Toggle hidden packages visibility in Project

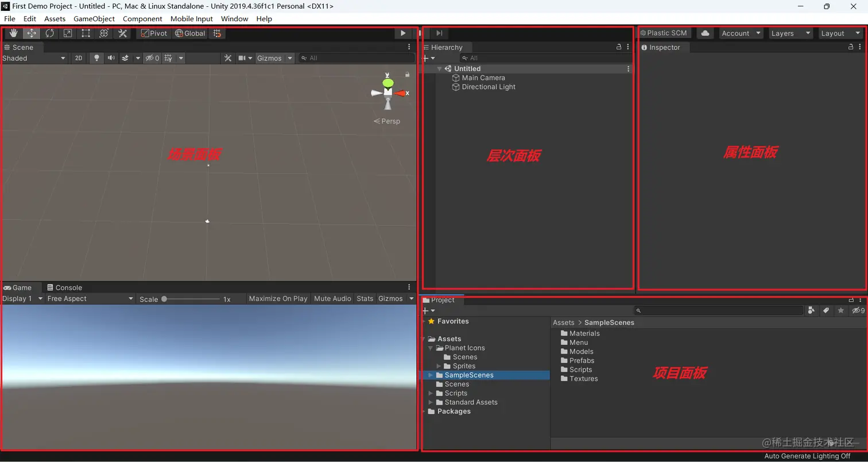pyautogui.click(x=858, y=310)
